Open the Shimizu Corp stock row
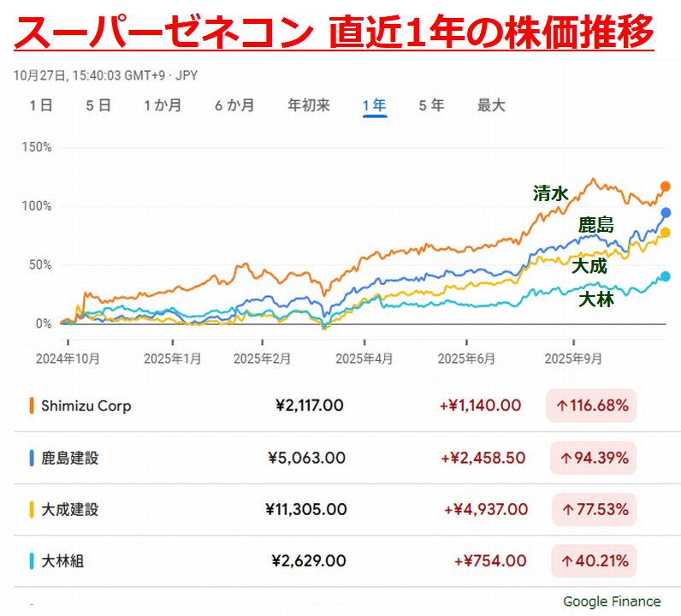Viewport: 681px width, 616px height. tap(86, 406)
